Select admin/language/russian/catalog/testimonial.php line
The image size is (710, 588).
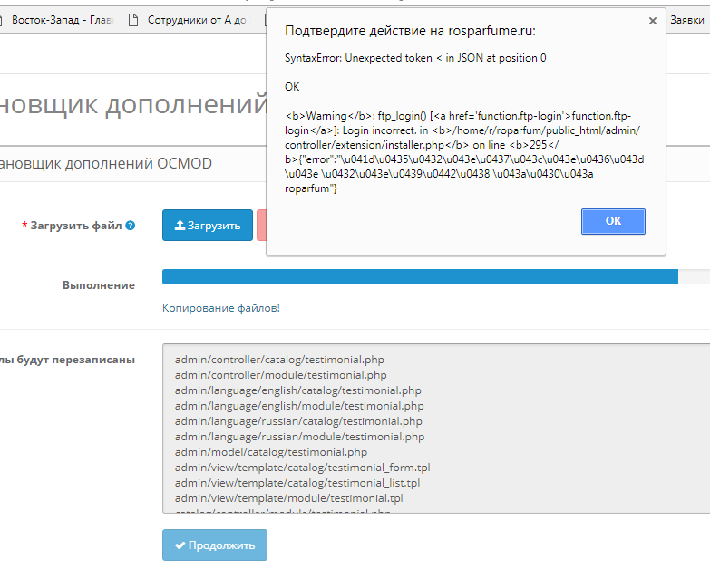tap(298, 421)
